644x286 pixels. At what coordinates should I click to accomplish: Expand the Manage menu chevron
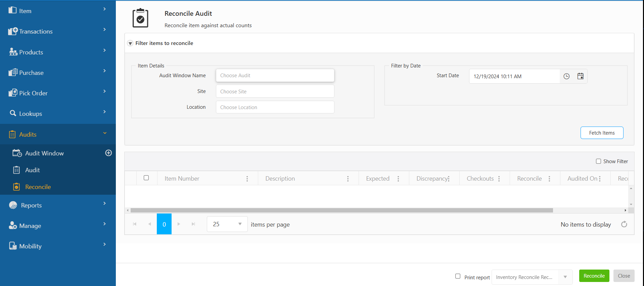click(105, 224)
